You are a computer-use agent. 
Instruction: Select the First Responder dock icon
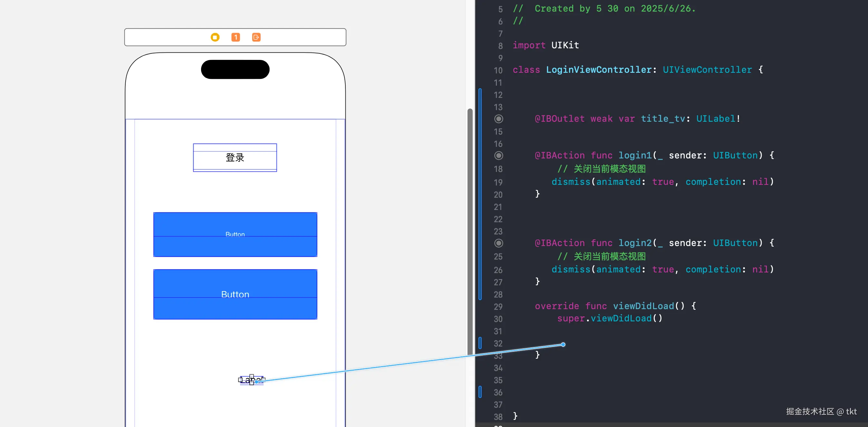[236, 37]
